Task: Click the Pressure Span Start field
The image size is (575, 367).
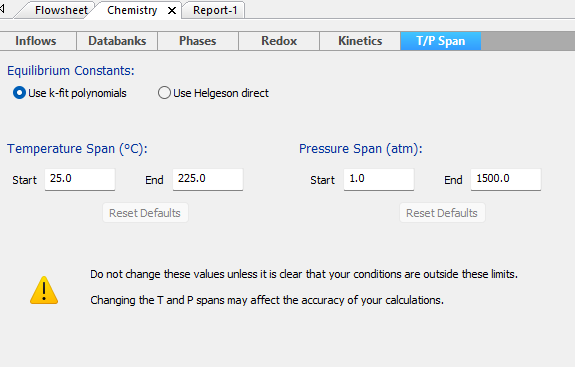Action: pyautogui.click(x=379, y=179)
